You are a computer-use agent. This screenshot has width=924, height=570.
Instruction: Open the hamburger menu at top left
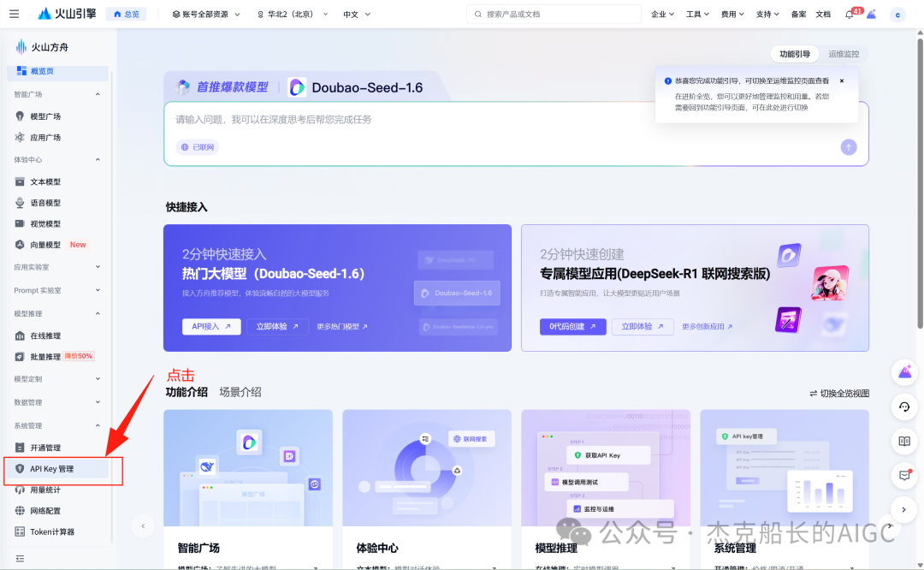(15, 14)
